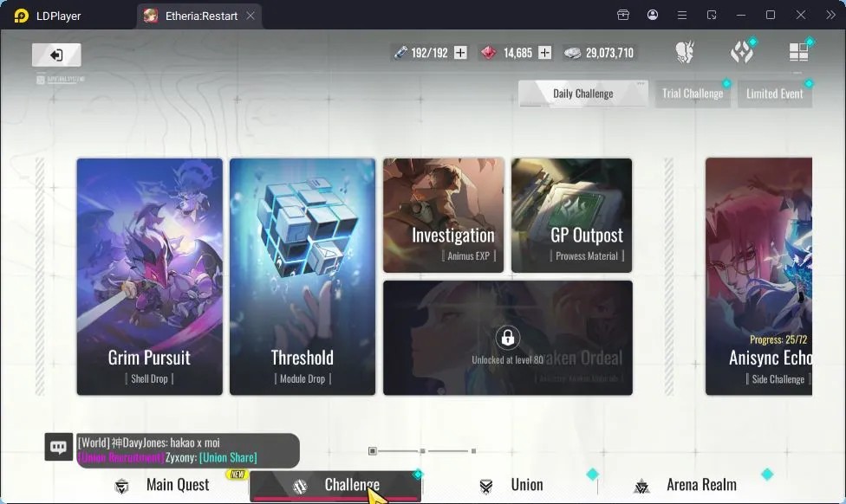Switch to the Limited Event tab
Screen dimensions: 846x504
pyautogui.click(x=775, y=94)
